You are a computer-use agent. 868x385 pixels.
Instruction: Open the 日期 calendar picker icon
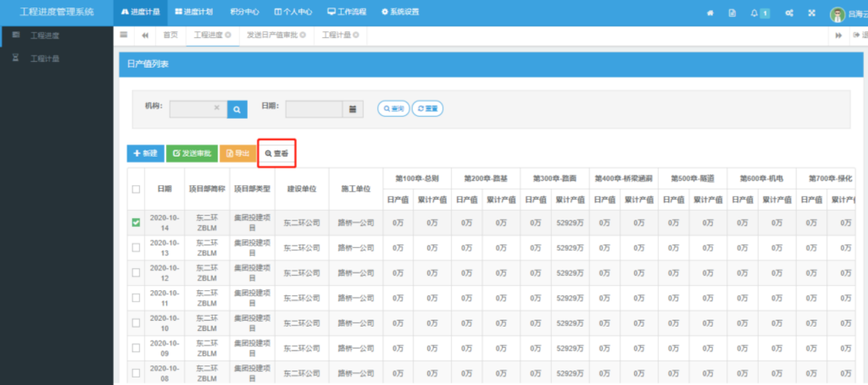coord(353,108)
